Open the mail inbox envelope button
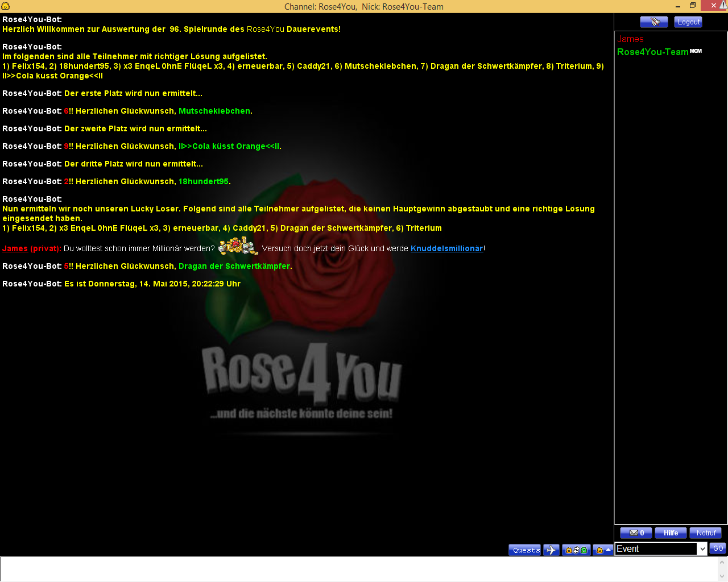 [636, 533]
